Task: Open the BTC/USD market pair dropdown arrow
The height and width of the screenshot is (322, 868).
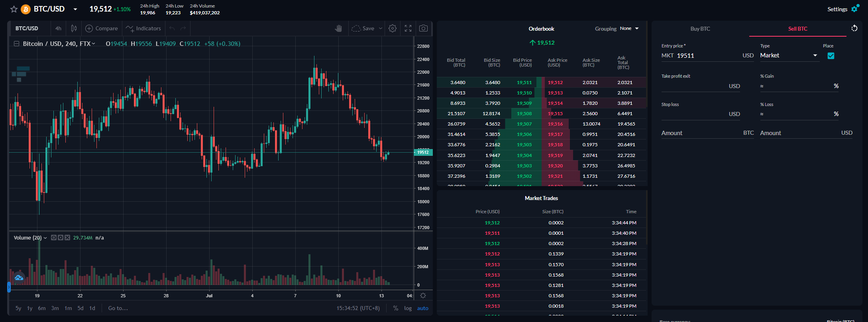Action: coord(75,9)
